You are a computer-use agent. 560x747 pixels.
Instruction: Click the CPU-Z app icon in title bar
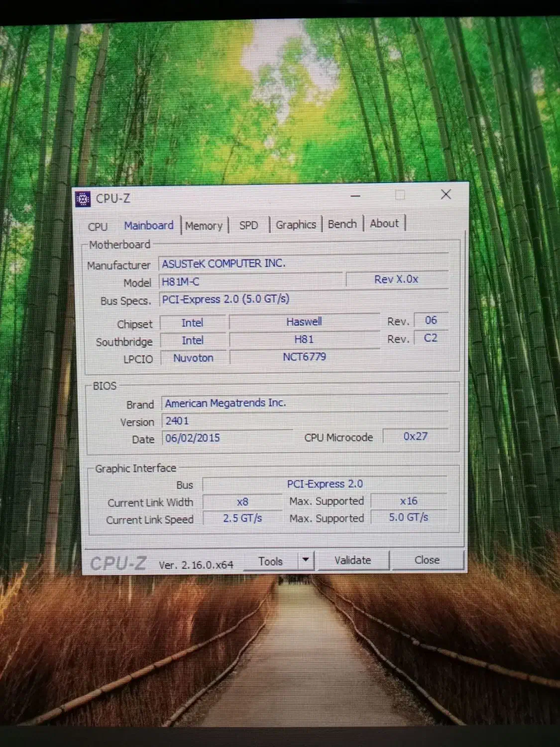83,199
